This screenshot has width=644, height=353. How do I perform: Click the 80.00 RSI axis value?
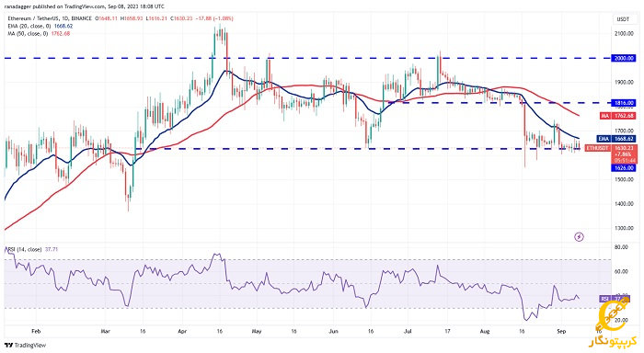pyautogui.click(x=622, y=247)
